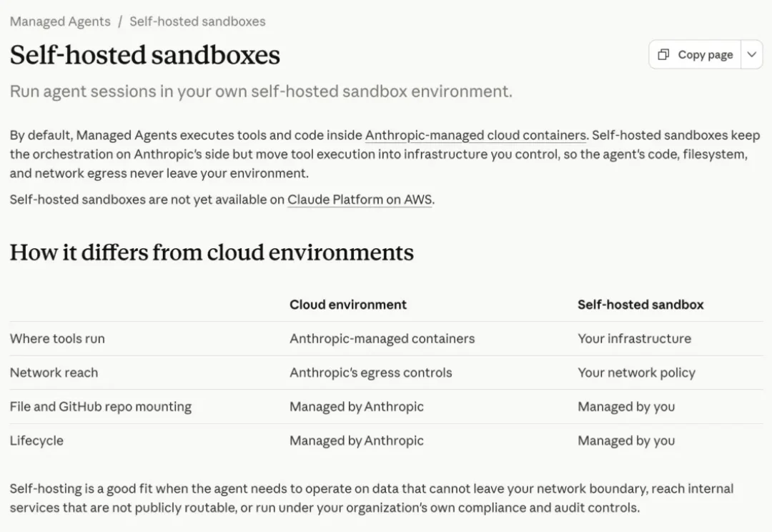This screenshot has height=532, width=772.
Task: Click the Where tools run row label
Action: pos(57,338)
